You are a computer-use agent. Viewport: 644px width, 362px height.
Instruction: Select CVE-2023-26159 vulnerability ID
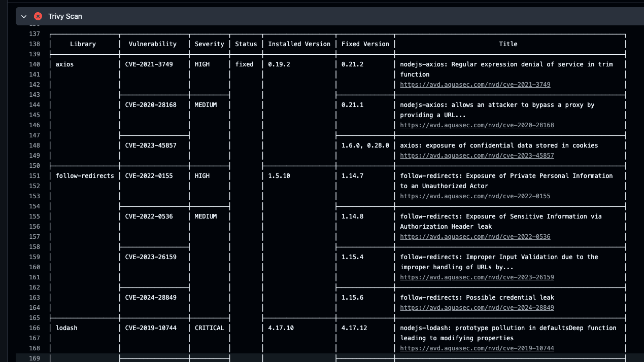pos(151,257)
